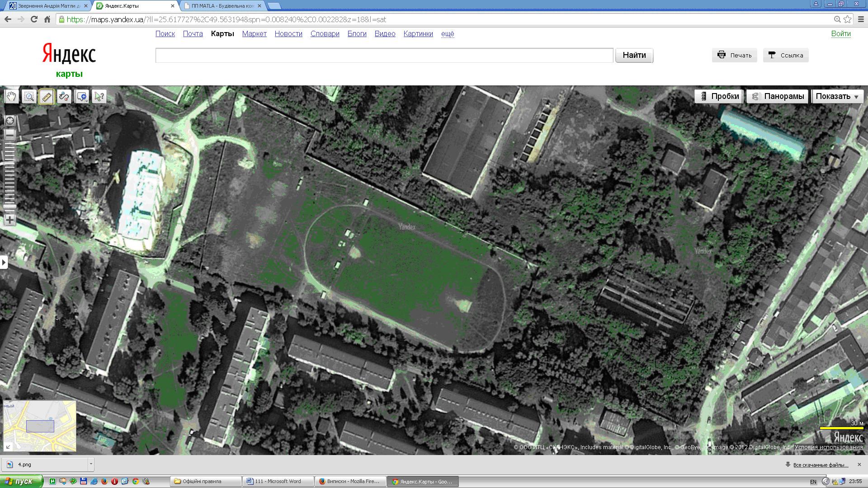Select the hand pan tool on map
868x488 pixels.
tap(11, 97)
